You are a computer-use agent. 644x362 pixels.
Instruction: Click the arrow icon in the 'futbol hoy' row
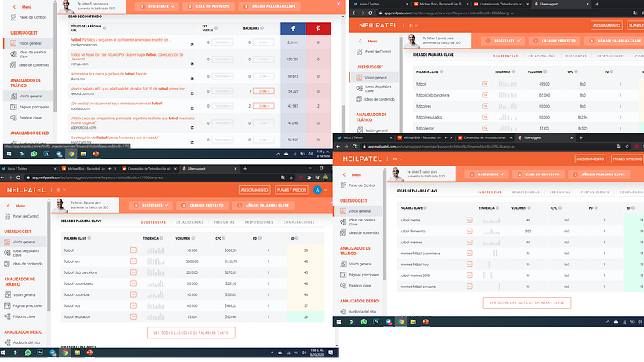pyautogui.click(x=133, y=305)
